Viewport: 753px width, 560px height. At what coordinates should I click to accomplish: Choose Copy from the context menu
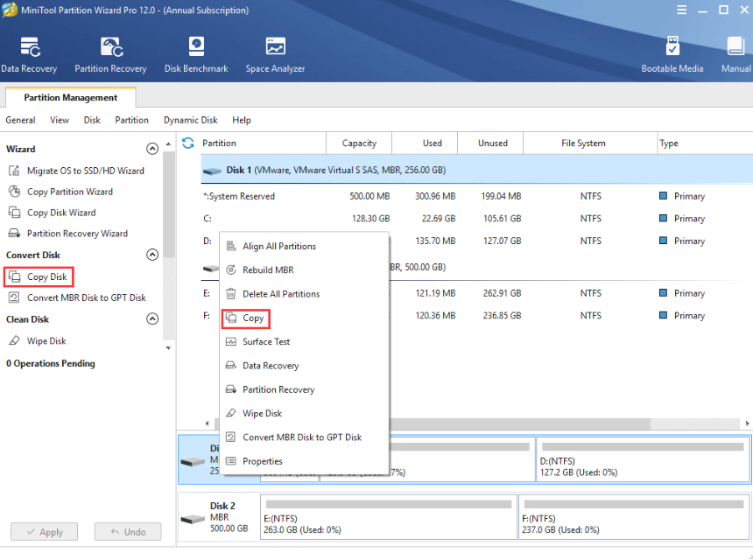point(252,318)
